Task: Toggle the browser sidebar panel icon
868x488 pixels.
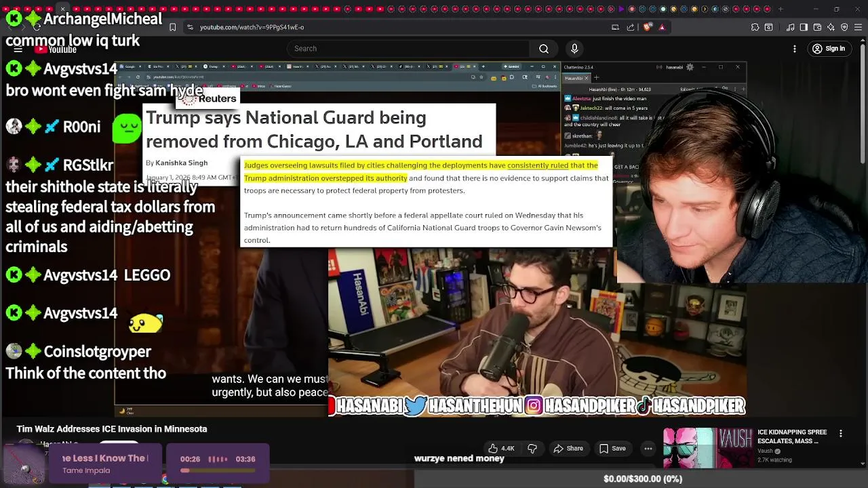Action: click(804, 27)
